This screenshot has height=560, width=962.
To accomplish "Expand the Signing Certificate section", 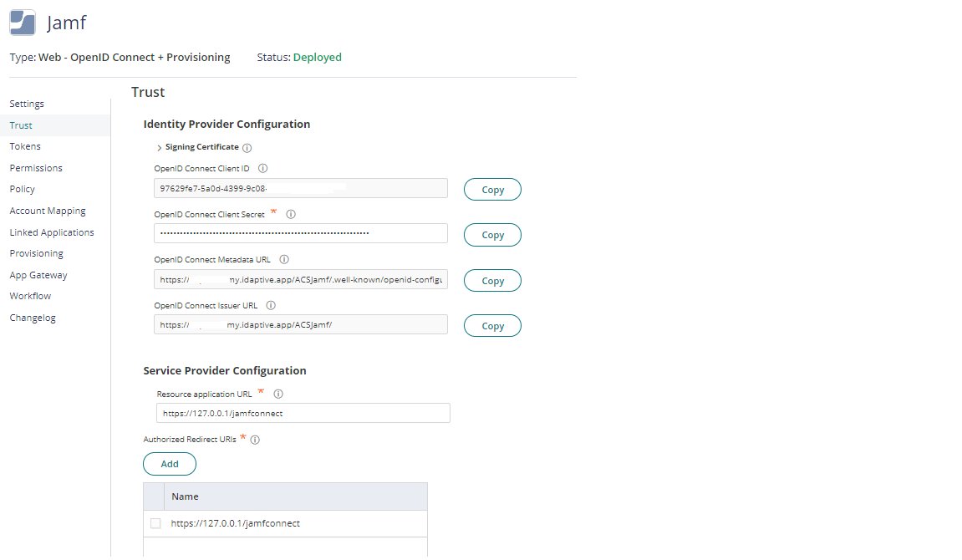I will 159,146.
